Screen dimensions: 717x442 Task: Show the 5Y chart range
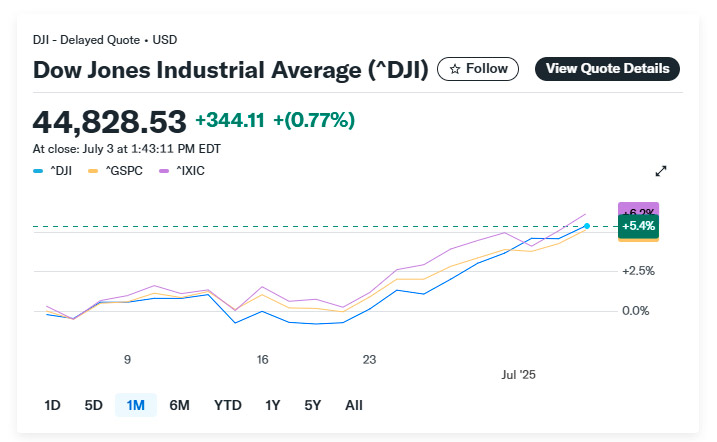point(312,405)
